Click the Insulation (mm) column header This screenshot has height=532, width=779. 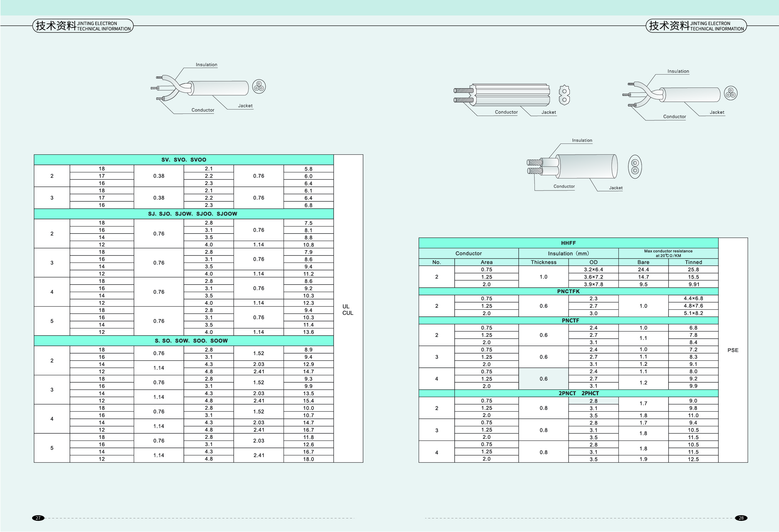click(568, 254)
